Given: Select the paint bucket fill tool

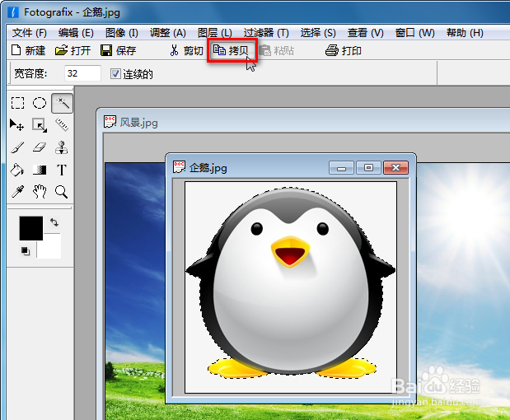Looking at the screenshot, I should (17, 170).
